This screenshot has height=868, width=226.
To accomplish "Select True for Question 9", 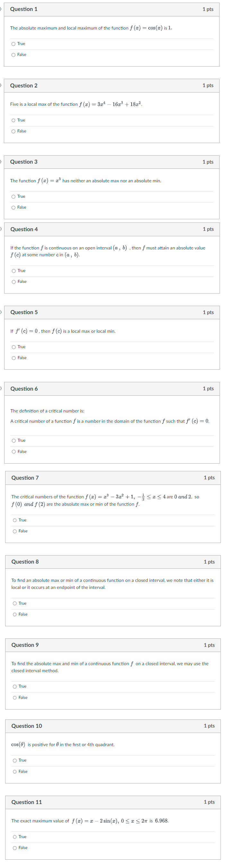I will 15,686.
